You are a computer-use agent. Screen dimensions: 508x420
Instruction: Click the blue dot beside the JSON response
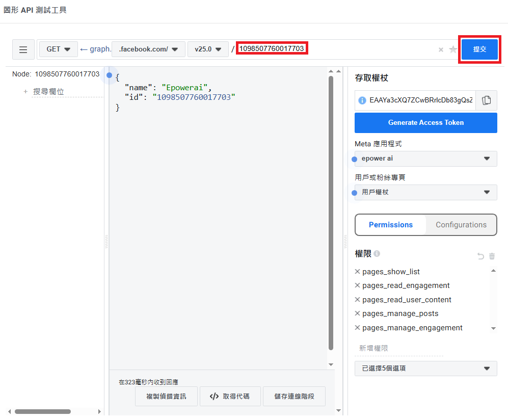coord(110,75)
